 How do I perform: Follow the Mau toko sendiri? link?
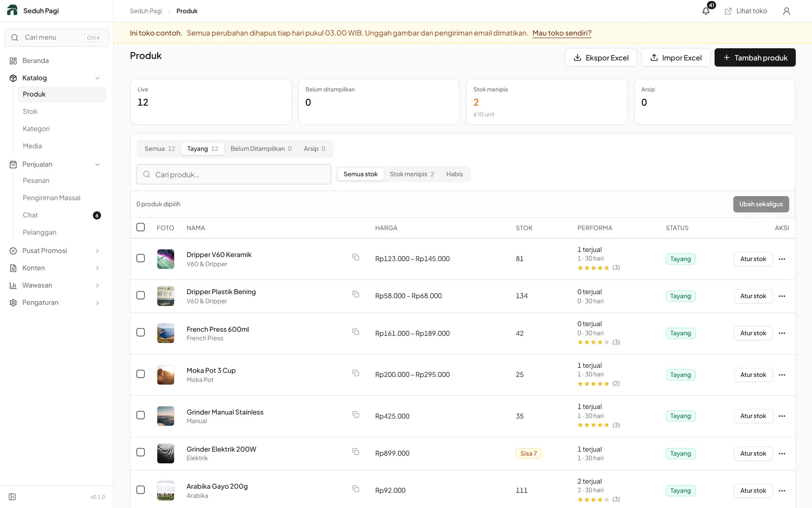click(562, 33)
